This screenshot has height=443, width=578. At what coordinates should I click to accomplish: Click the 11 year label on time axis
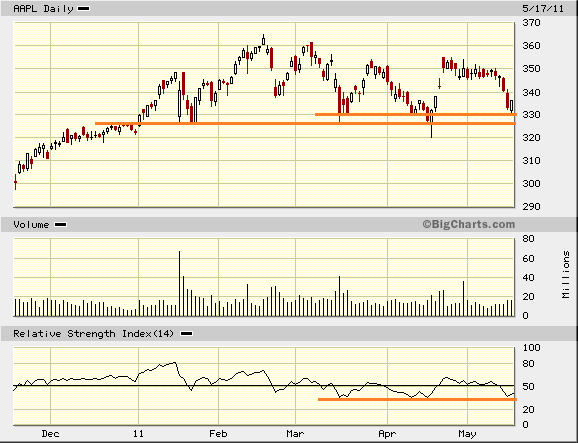click(138, 434)
